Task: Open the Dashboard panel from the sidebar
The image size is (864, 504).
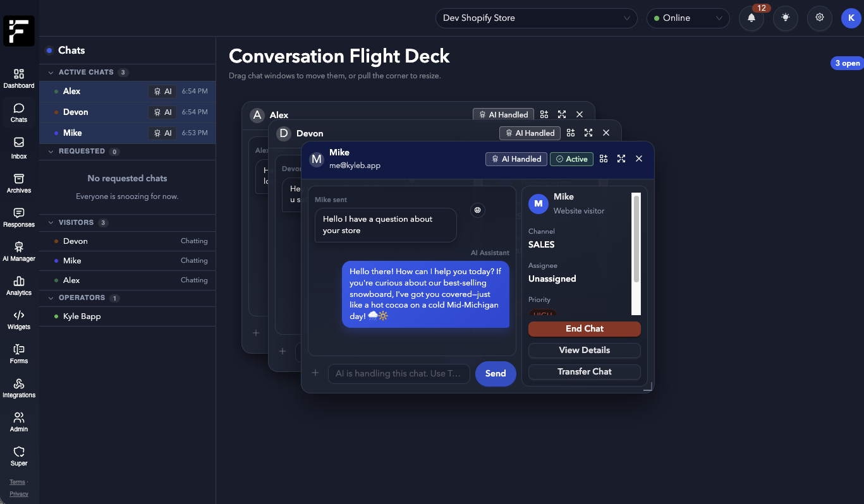Action: pos(18,77)
